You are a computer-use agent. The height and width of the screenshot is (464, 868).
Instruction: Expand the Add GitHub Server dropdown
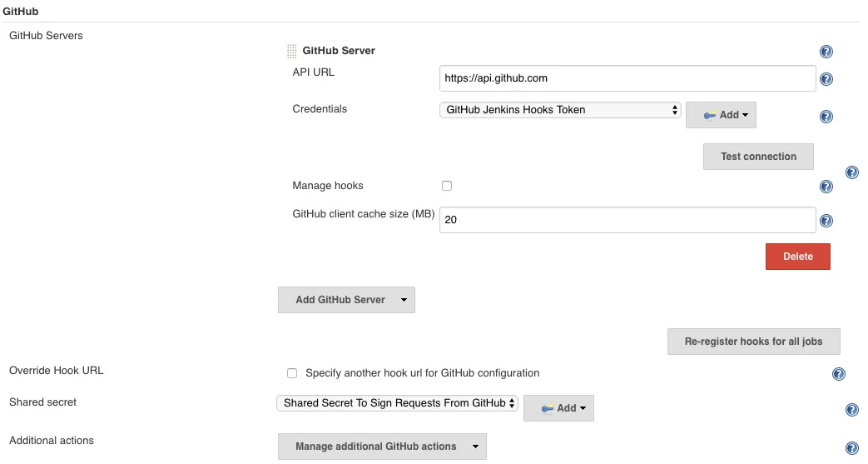tap(346, 300)
